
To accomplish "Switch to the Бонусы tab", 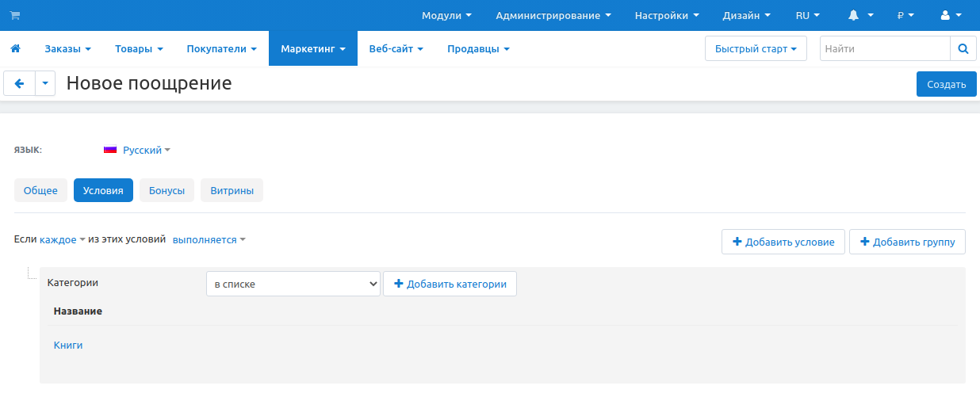I will coord(167,191).
